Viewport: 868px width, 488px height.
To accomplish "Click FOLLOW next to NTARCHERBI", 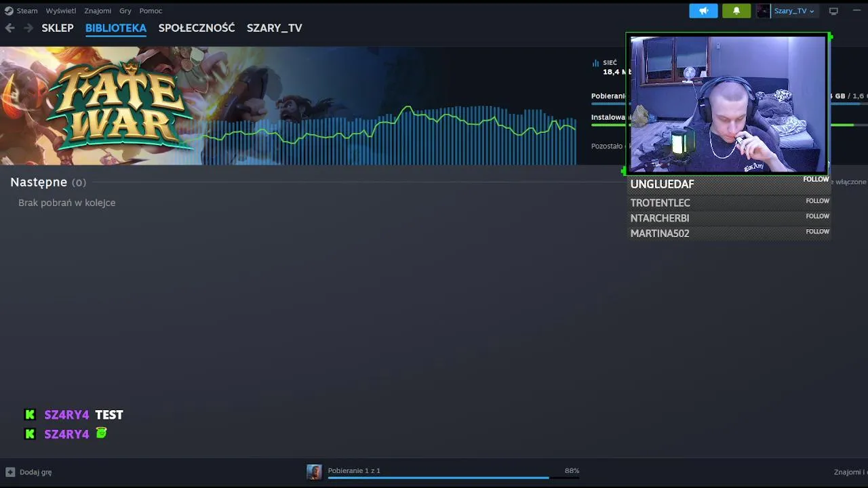I will point(817,216).
